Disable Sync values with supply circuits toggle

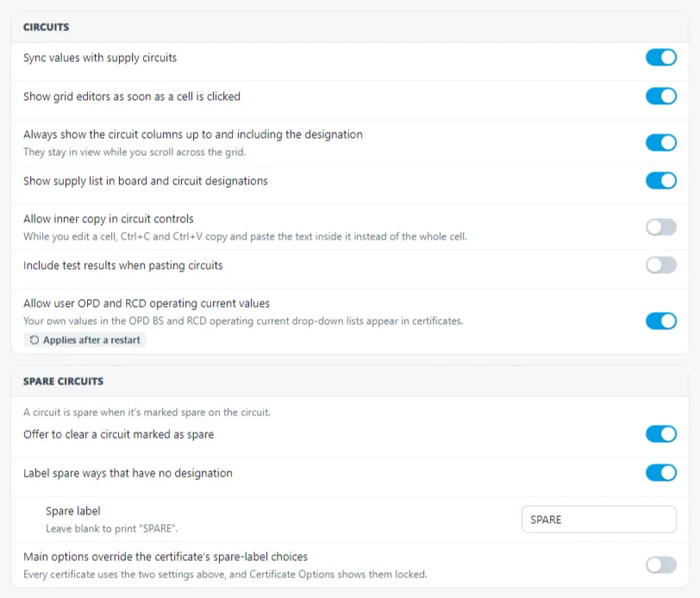(660, 58)
